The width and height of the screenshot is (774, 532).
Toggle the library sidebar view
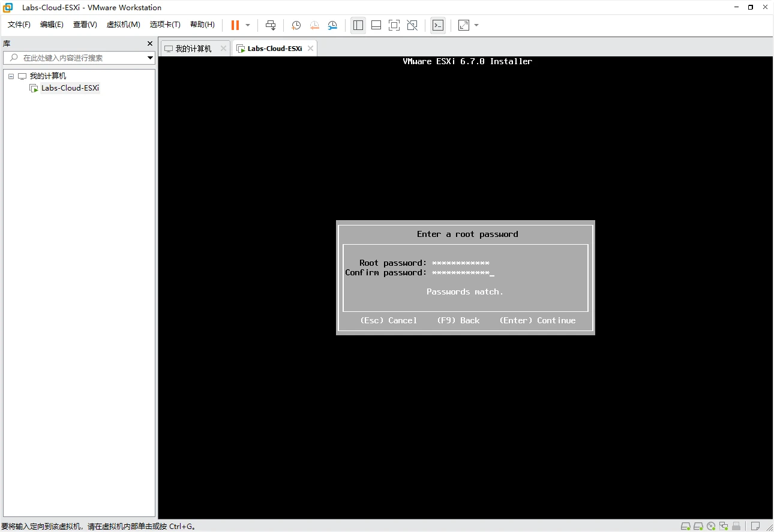click(x=358, y=25)
